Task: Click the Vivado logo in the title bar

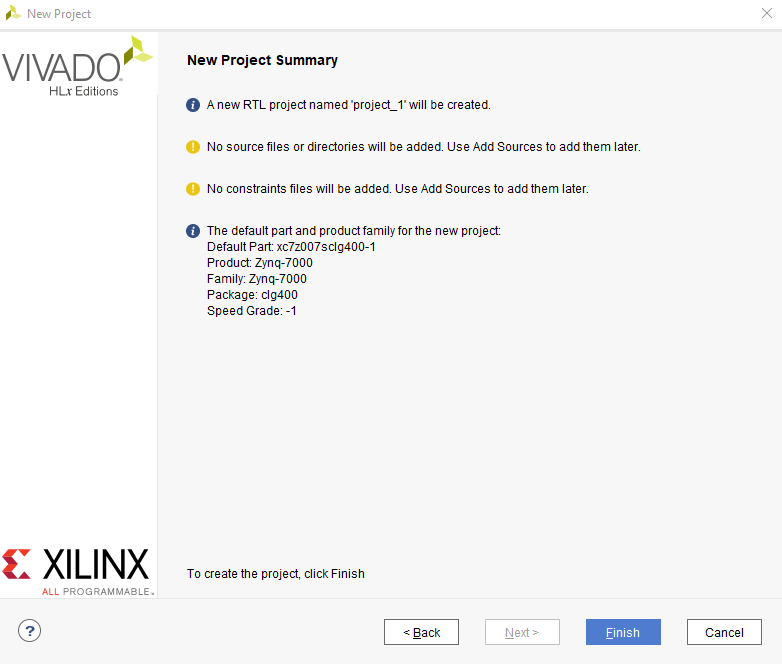Action: 13,13
